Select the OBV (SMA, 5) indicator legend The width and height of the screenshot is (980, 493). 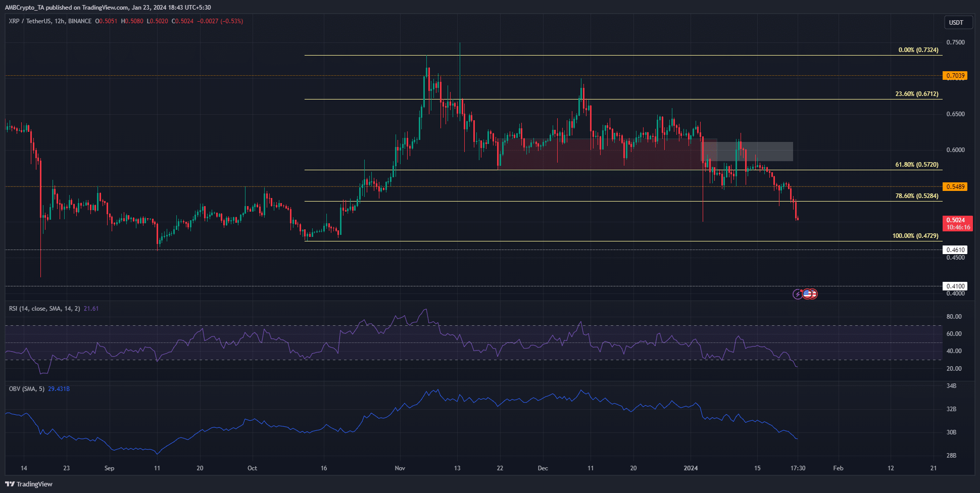tap(27, 389)
